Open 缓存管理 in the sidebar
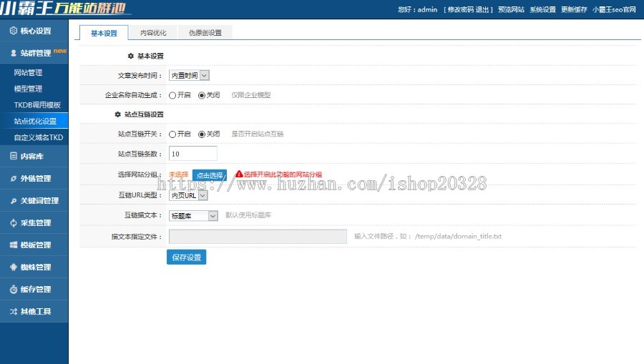Image resolution: width=644 pixels, height=364 pixels. point(34,289)
